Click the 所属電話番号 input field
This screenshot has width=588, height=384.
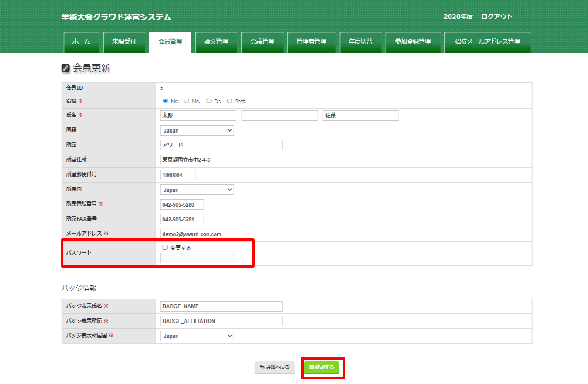(182, 204)
